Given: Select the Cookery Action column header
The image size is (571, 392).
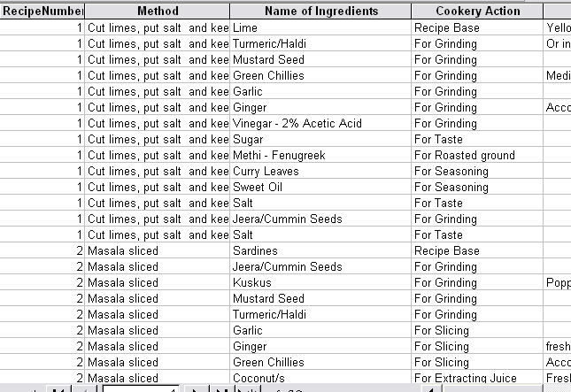Looking at the screenshot, I should (x=477, y=11).
